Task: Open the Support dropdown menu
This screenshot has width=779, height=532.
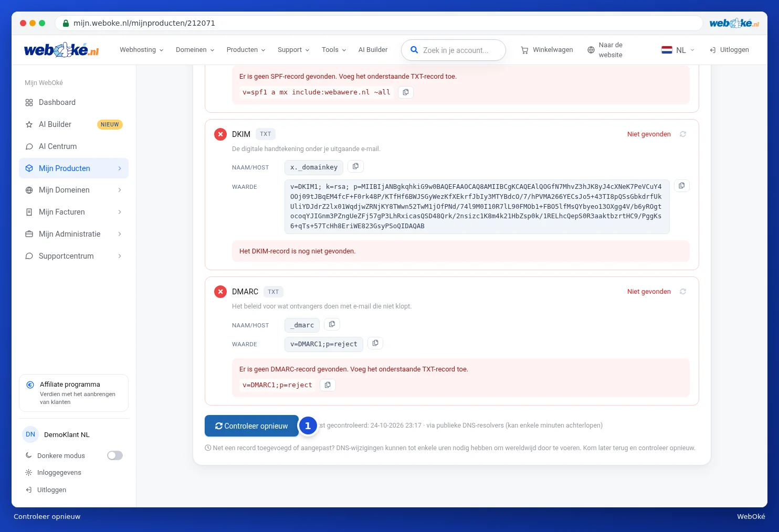Action: click(294, 50)
